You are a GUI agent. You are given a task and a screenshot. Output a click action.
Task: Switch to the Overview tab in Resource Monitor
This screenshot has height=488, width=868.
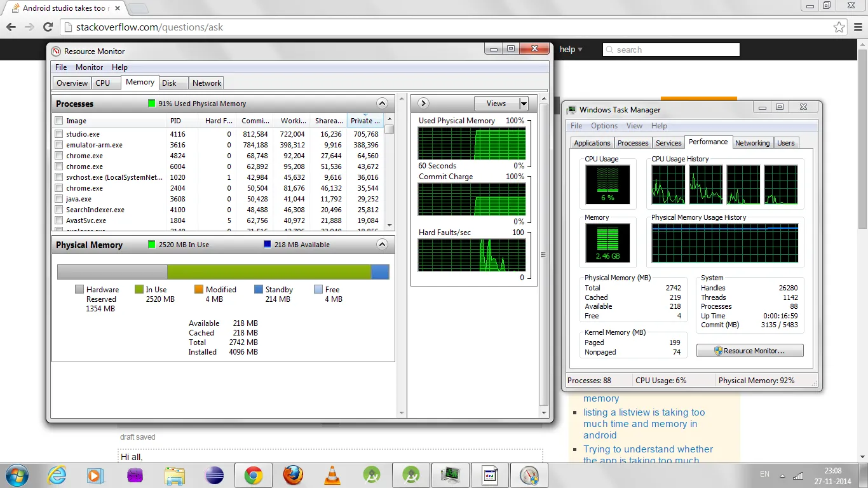tap(72, 83)
